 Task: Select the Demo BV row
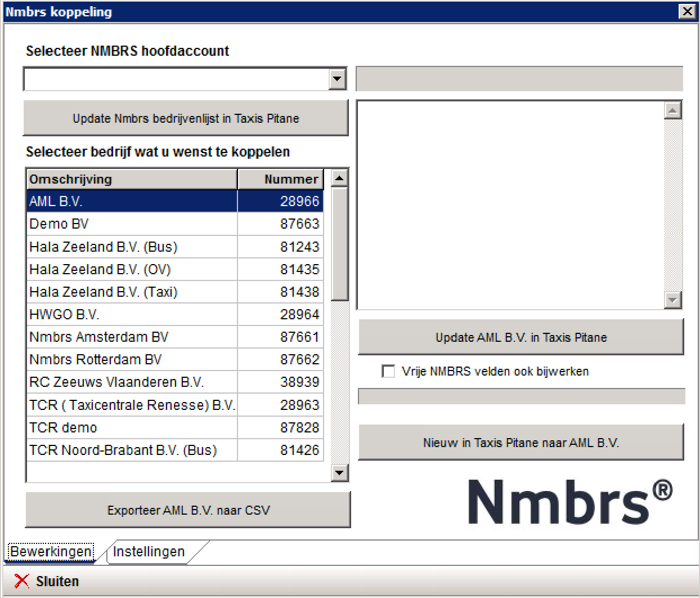click(x=175, y=224)
